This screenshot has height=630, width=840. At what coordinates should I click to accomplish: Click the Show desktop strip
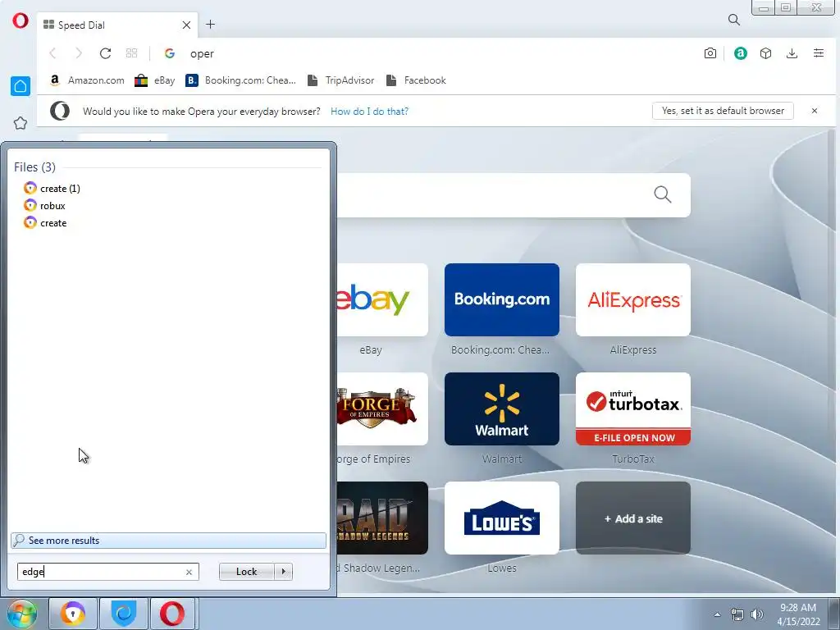[834, 614]
